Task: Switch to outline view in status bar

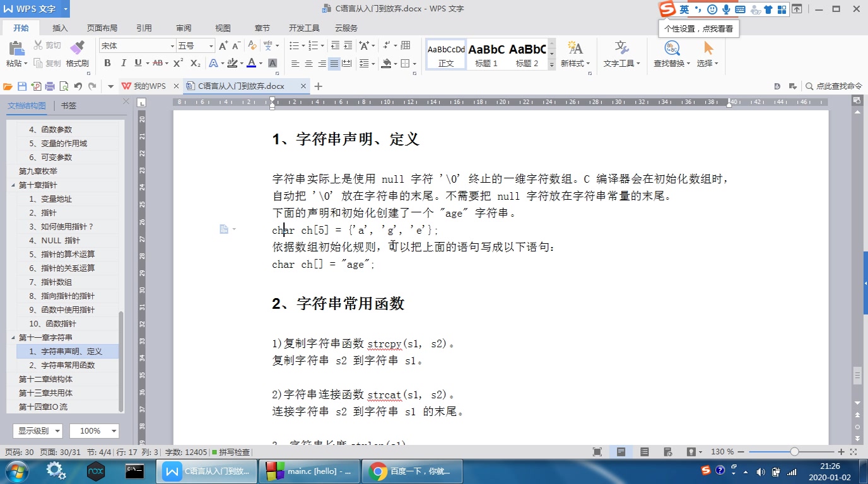Action: pos(645,452)
